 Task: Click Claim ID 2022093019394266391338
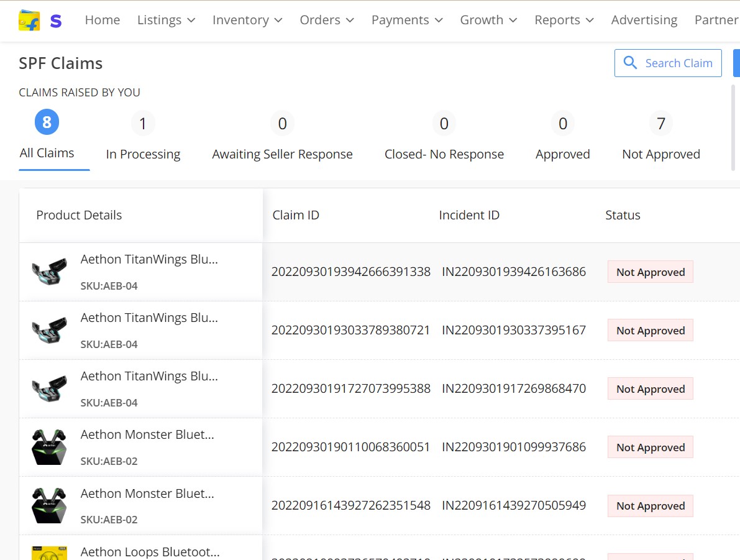pyautogui.click(x=350, y=272)
